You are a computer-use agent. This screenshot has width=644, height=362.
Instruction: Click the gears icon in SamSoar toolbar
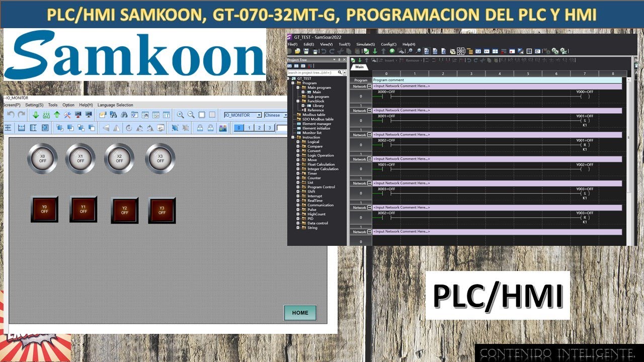(x=555, y=51)
